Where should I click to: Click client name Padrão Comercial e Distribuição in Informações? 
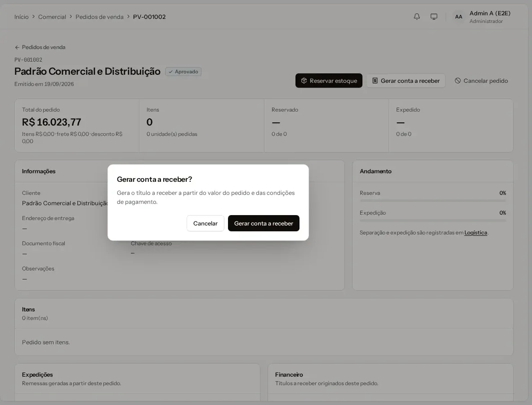(x=65, y=203)
